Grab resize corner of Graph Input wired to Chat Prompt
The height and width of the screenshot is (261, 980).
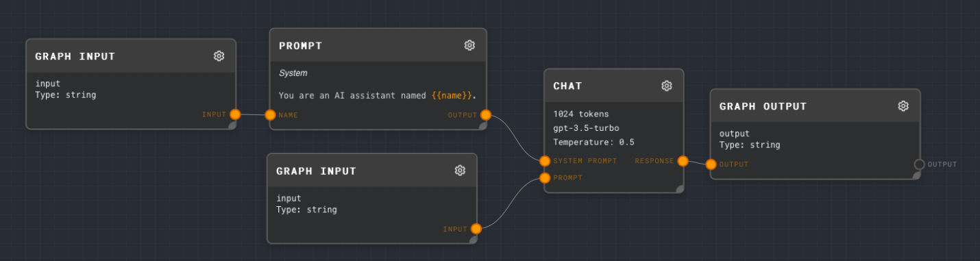click(473, 240)
